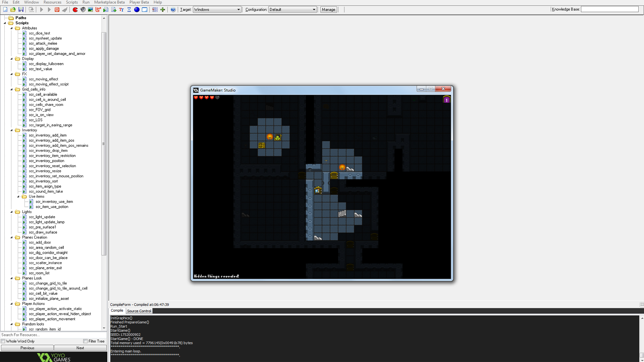Click the GameMaker Studio game window logo icon
The image size is (644, 362).
point(196,90)
